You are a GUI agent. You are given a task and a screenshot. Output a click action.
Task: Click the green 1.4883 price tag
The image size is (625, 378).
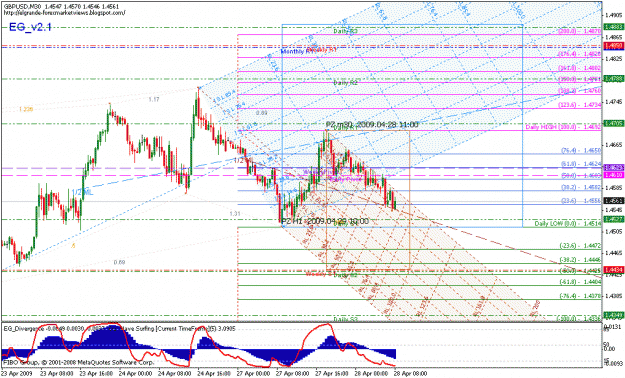(614, 27)
